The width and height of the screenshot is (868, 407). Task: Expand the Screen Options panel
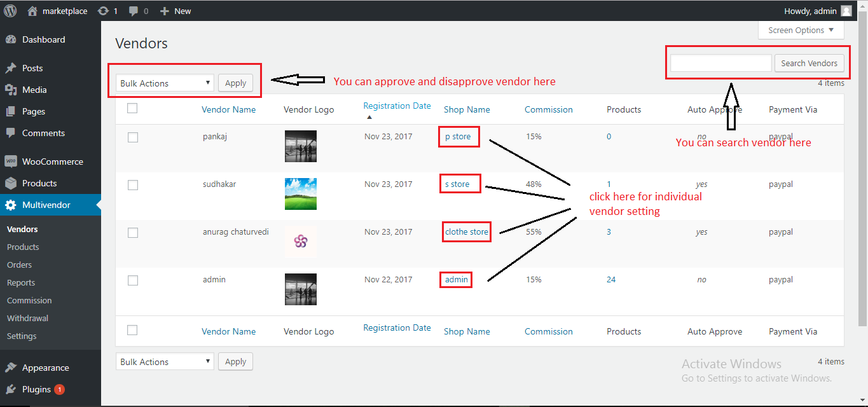(801, 30)
